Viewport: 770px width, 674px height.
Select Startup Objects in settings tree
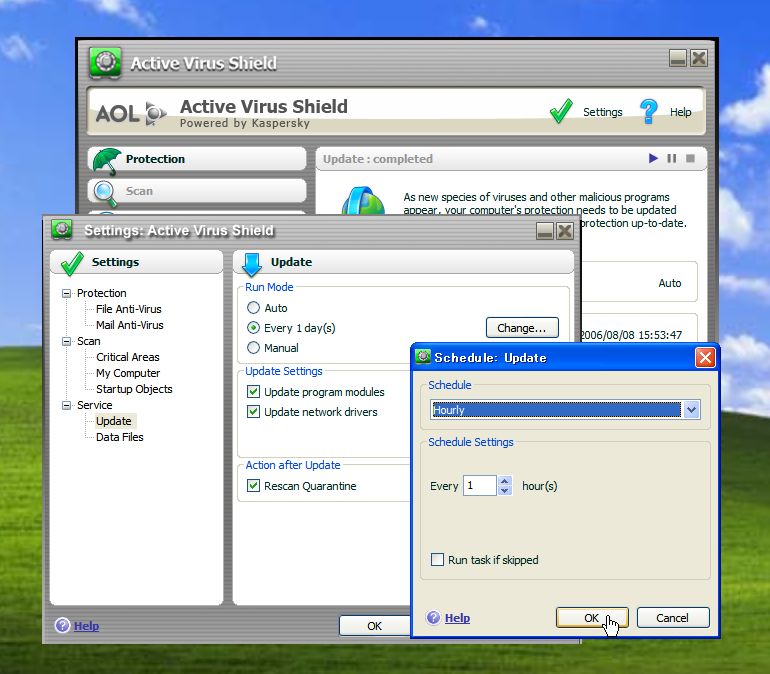pos(134,389)
